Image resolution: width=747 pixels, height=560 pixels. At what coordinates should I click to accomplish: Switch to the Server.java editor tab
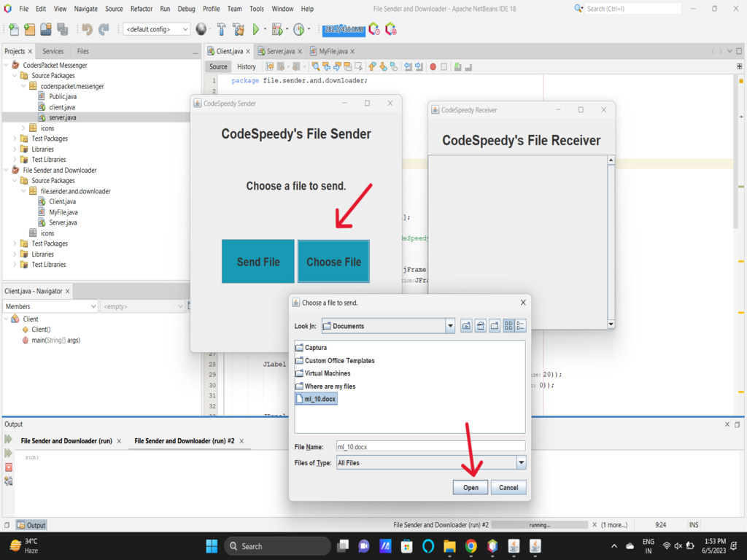[280, 51]
